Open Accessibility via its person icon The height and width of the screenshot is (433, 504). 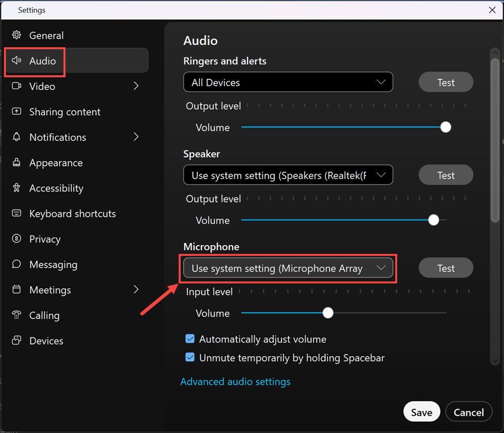(17, 188)
